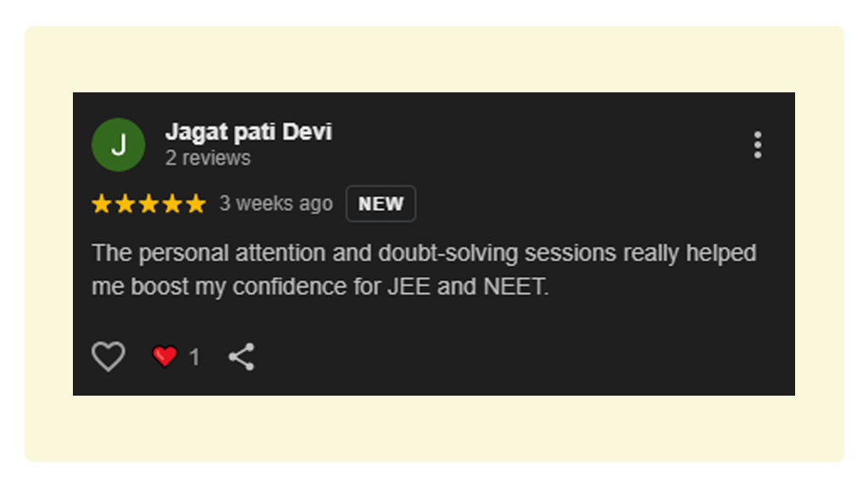This screenshot has width=868, height=488.
Task: Like the review with the outline heart
Action: pyautogui.click(x=108, y=357)
